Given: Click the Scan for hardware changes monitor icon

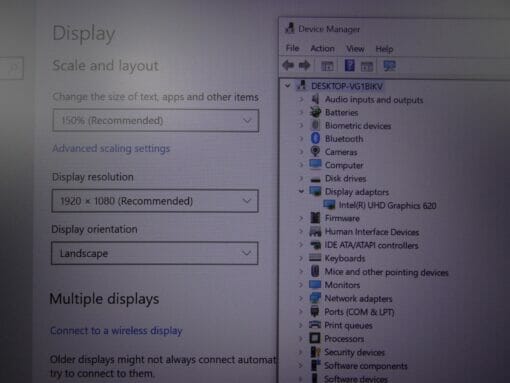Looking at the screenshot, I should [389, 66].
